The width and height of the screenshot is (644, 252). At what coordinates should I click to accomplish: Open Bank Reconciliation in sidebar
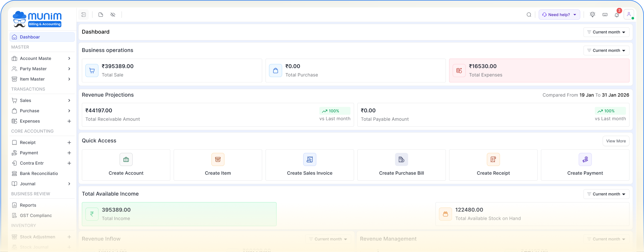pyautogui.click(x=42, y=174)
